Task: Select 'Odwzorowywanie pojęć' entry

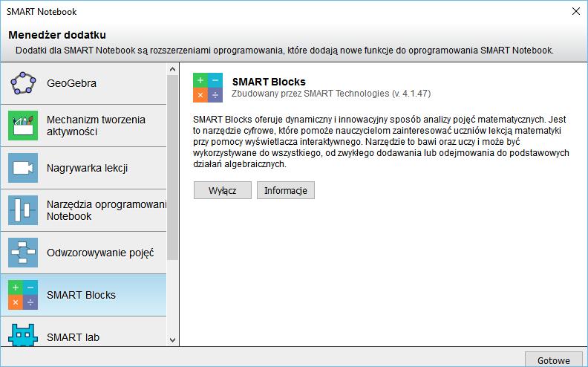Action: pyautogui.click(x=100, y=253)
